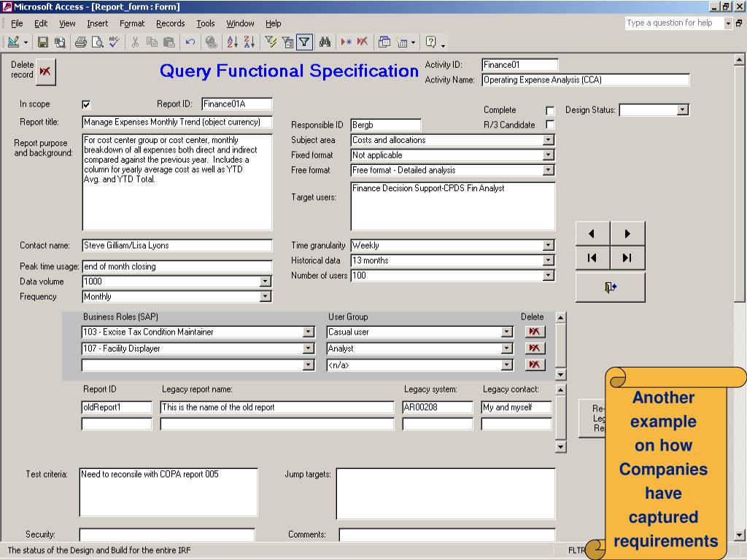Close the form with the exit door button
This screenshot has height=560, width=747.
tap(611, 287)
